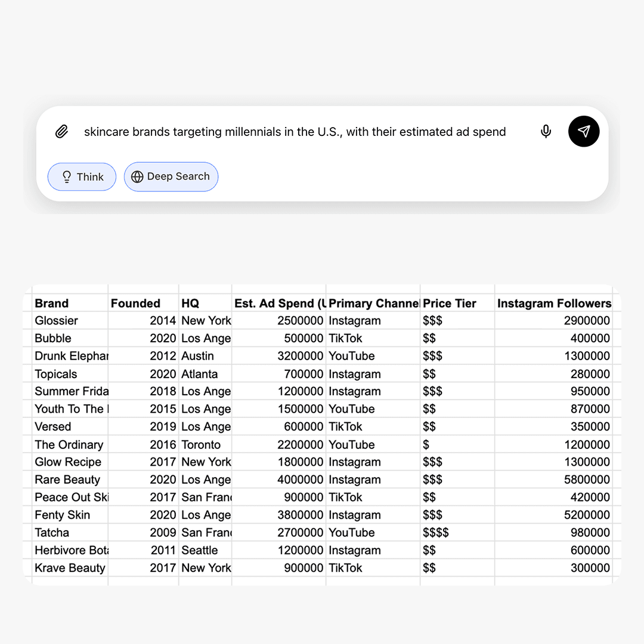Select the Rare Beauty brand cell
The width and height of the screenshot is (644, 644).
point(70,480)
